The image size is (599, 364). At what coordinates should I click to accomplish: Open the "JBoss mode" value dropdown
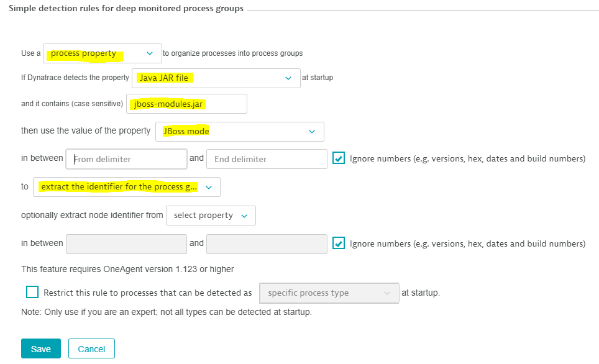239,131
